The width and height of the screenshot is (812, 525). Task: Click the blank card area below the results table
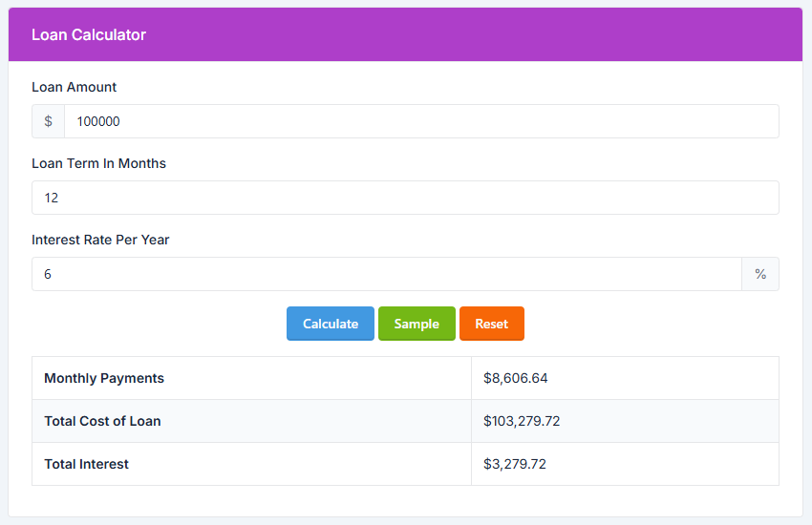pos(405,501)
